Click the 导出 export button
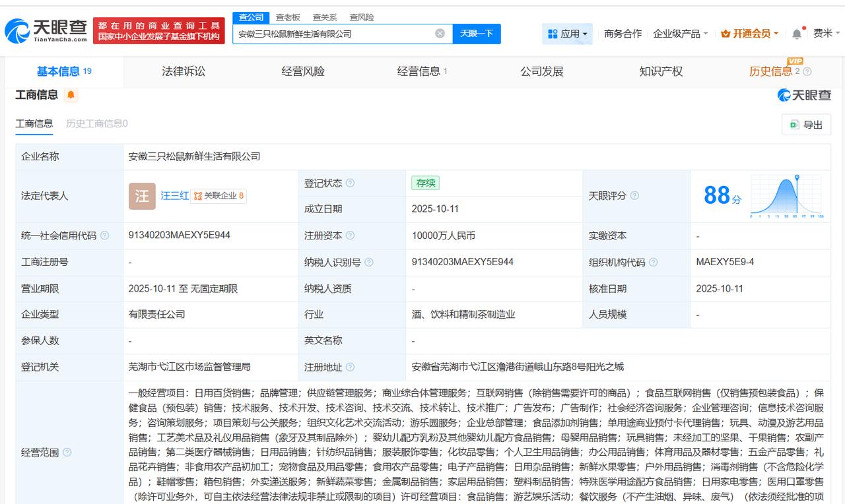 [x=806, y=125]
